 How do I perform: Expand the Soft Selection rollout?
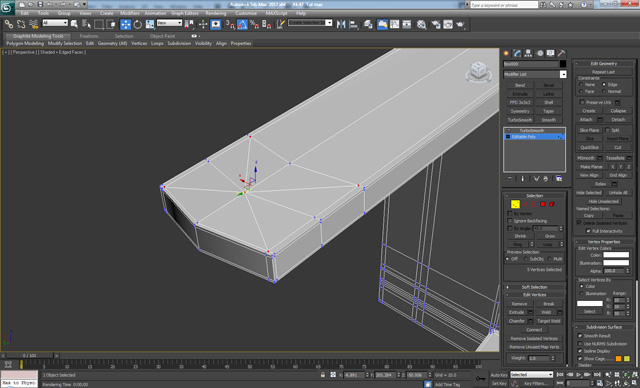534,287
